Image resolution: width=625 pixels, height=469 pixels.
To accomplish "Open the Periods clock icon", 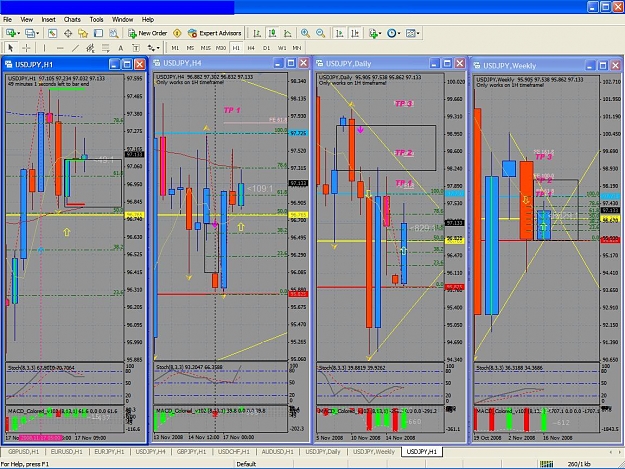I will coord(391,33).
